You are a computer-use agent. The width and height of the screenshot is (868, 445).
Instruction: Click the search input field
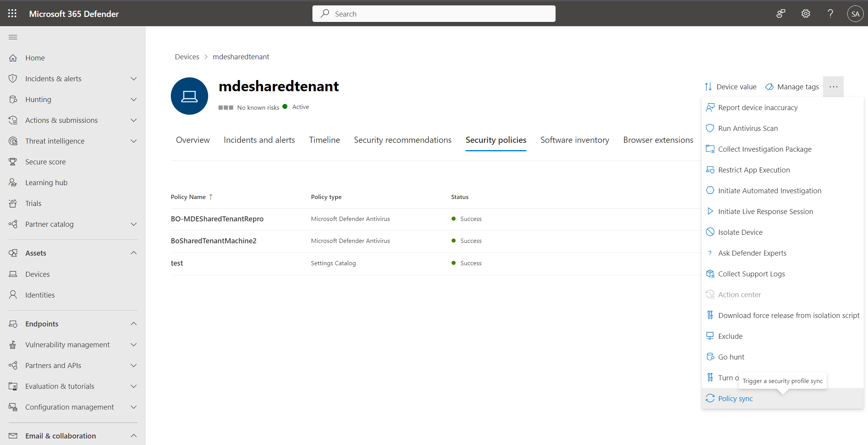pos(434,13)
